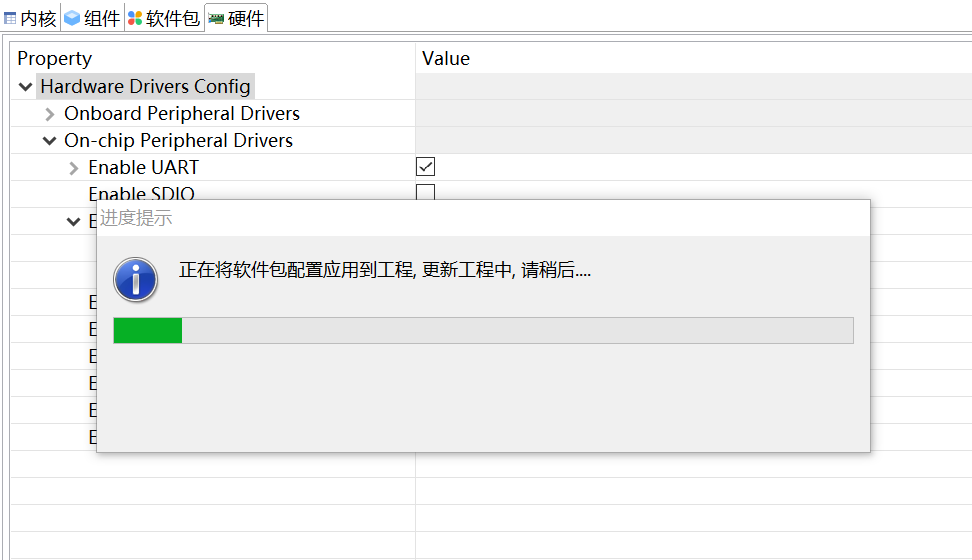The image size is (972, 560).
Task: Select Onboard Peripheral Drivers row
Action: [182, 113]
